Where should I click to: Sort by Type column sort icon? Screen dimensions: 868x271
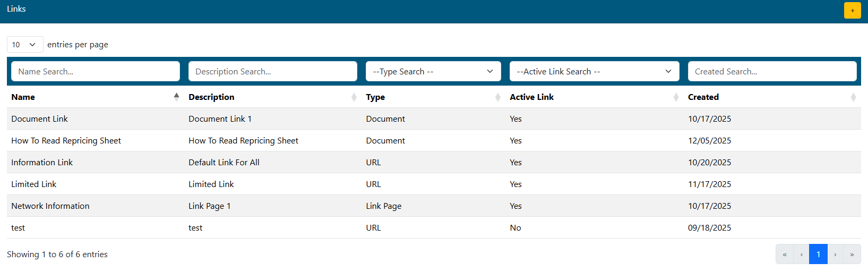497,97
